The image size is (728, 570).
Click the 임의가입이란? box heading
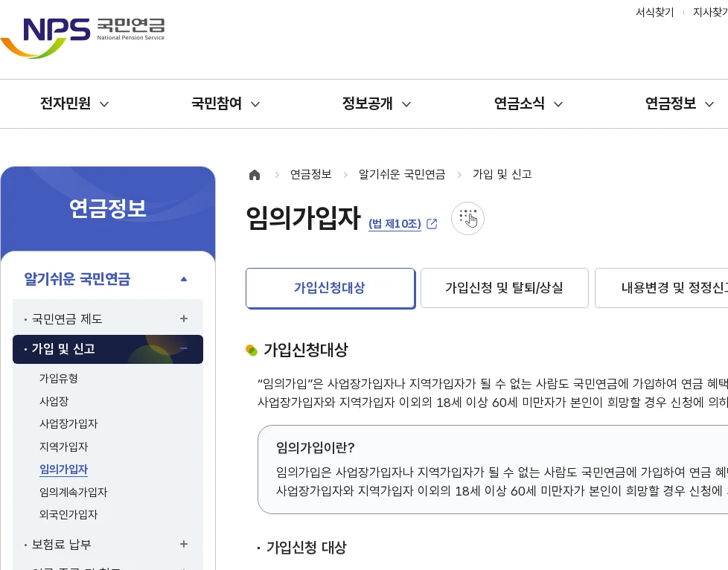(316, 447)
